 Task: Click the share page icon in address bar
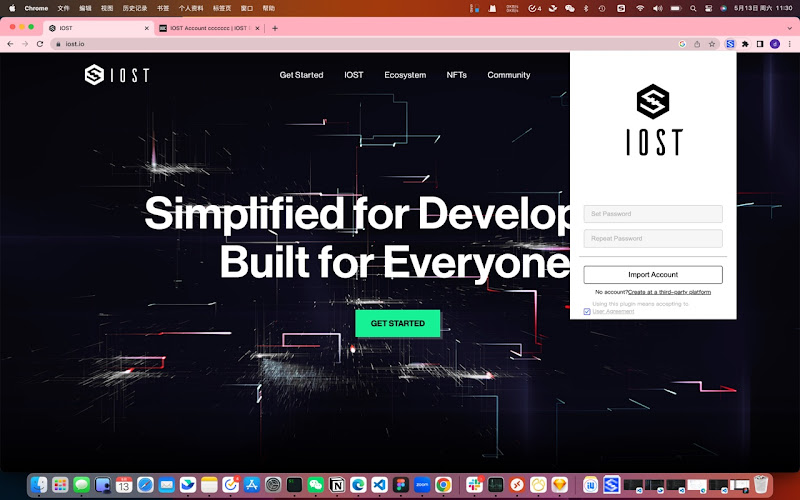[x=697, y=44]
